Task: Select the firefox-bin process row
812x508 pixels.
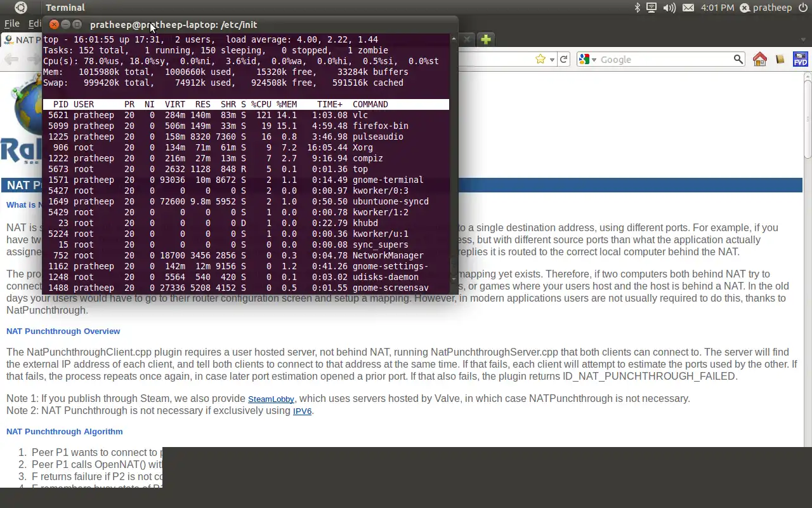Action: [246, 126]
